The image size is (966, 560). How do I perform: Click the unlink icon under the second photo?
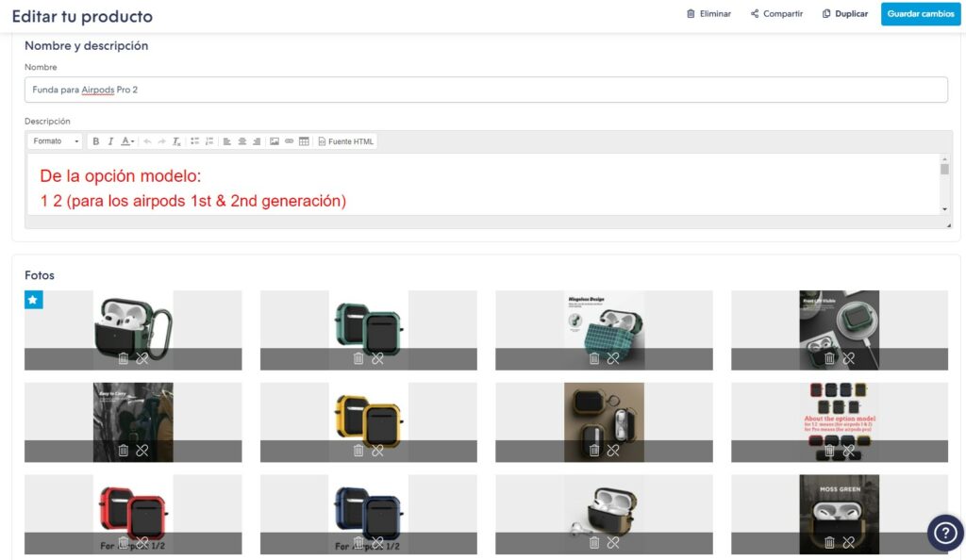(378, 358)
